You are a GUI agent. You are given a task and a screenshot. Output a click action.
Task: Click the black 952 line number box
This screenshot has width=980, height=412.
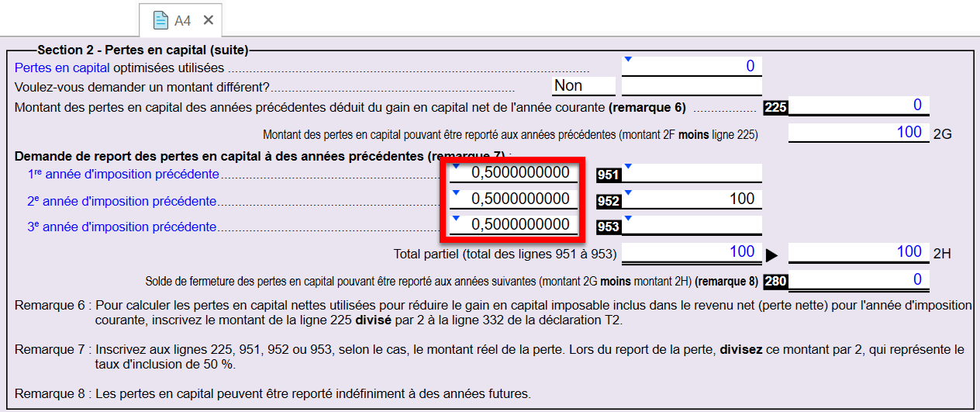coord(609,202)
